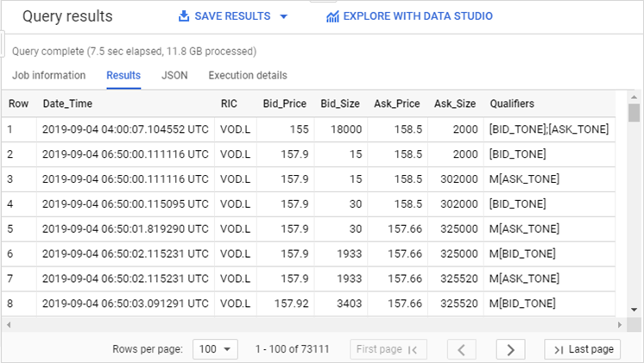The height and width of the screenshot is (363, 644).
Task: Click Bid_Size value 3403 in row 8
Action: click(350, 304)
